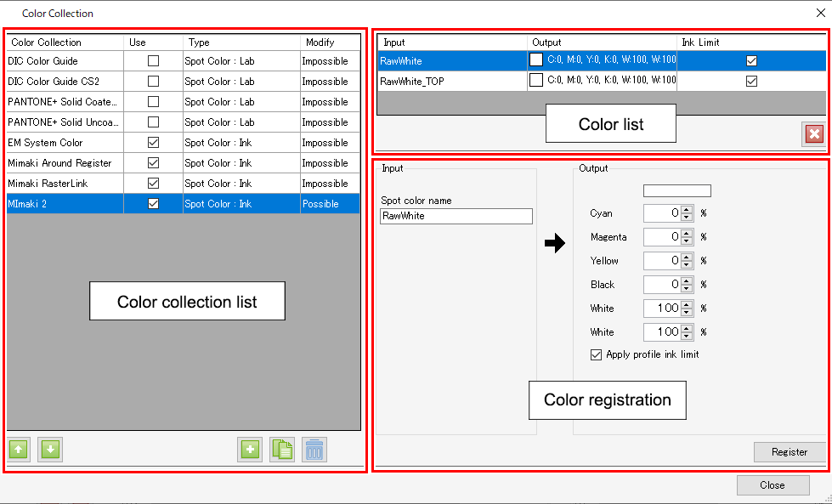Move the MImaki 2 collection down using down arrow

(50, 450)
